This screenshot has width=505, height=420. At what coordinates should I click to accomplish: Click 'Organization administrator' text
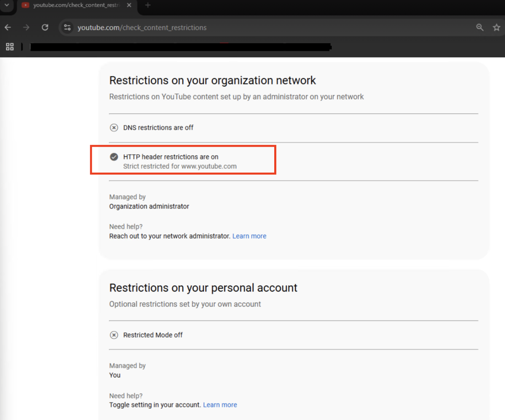point(149,206)
